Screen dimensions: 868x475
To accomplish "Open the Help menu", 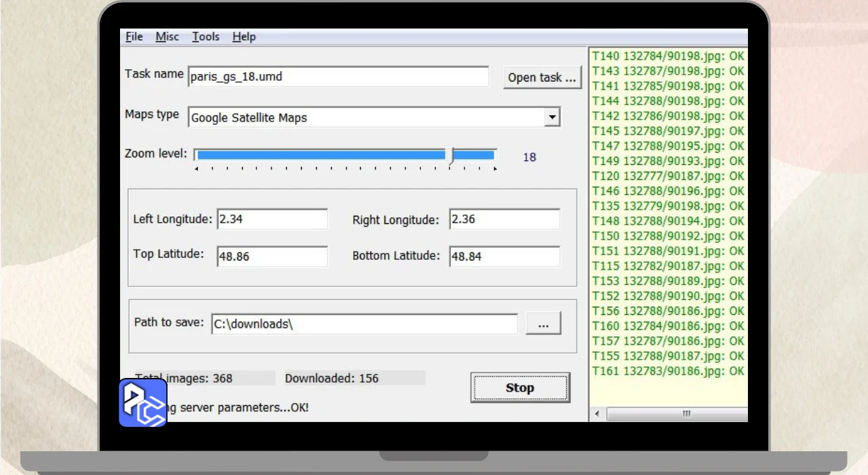I will [244, 37].
